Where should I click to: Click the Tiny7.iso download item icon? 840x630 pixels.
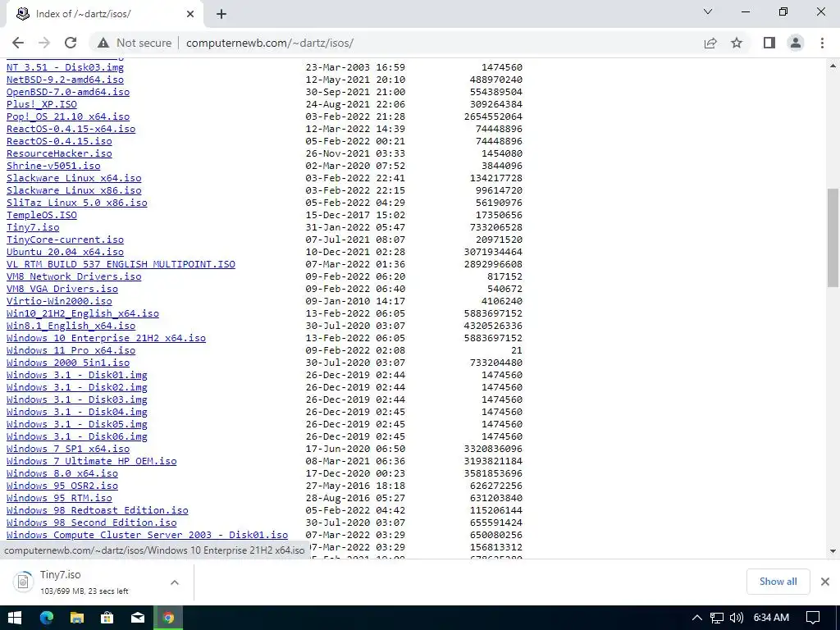(23, 582)
